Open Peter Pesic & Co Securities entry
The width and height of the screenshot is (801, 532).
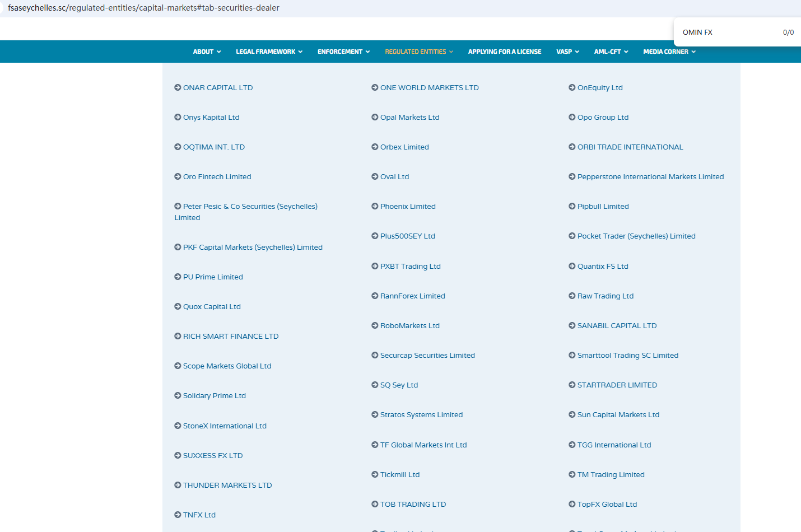coord(246,212)
